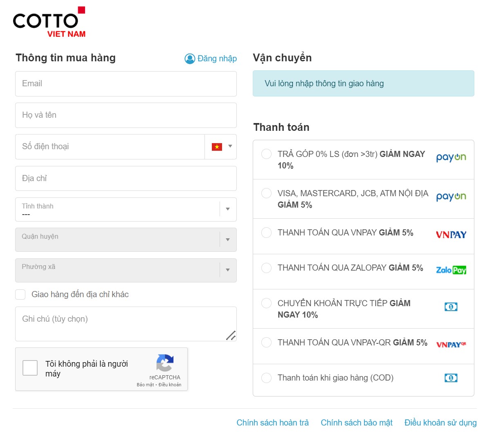
Task: Open the Phường xã dropdown
Action: pyautogui.click(x=126, y=270)
